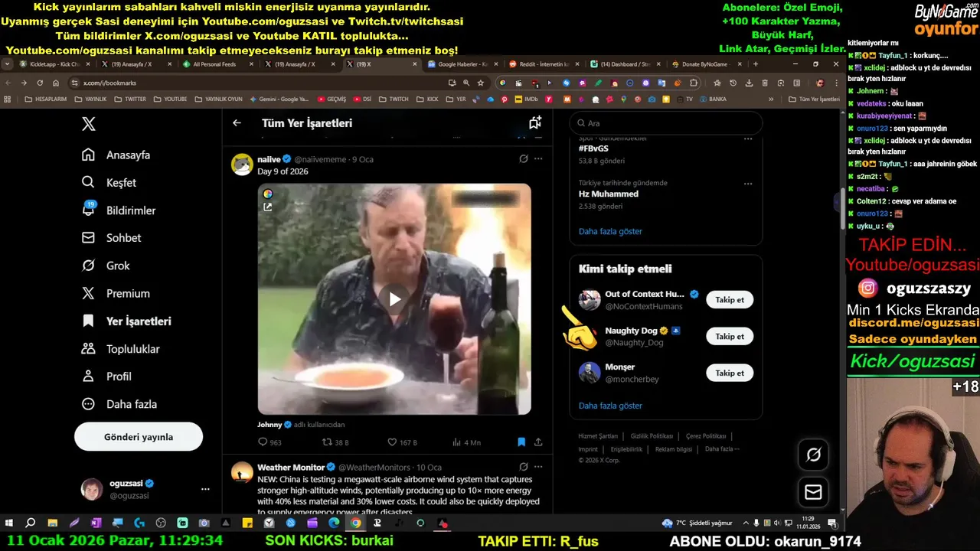This screenshot has width=980, height=551.
Task: Open a new Chrome tab with plus button
Action: pos(756,64)
